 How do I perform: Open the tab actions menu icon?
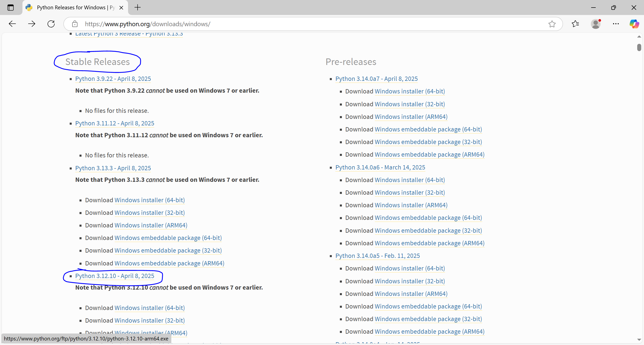tap(11, 8)
